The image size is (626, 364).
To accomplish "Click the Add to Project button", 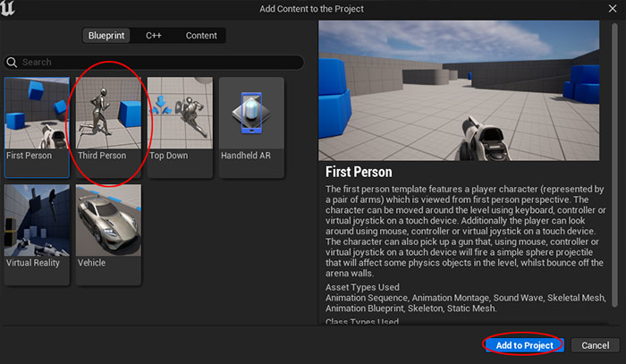I will tap(523, 345).
